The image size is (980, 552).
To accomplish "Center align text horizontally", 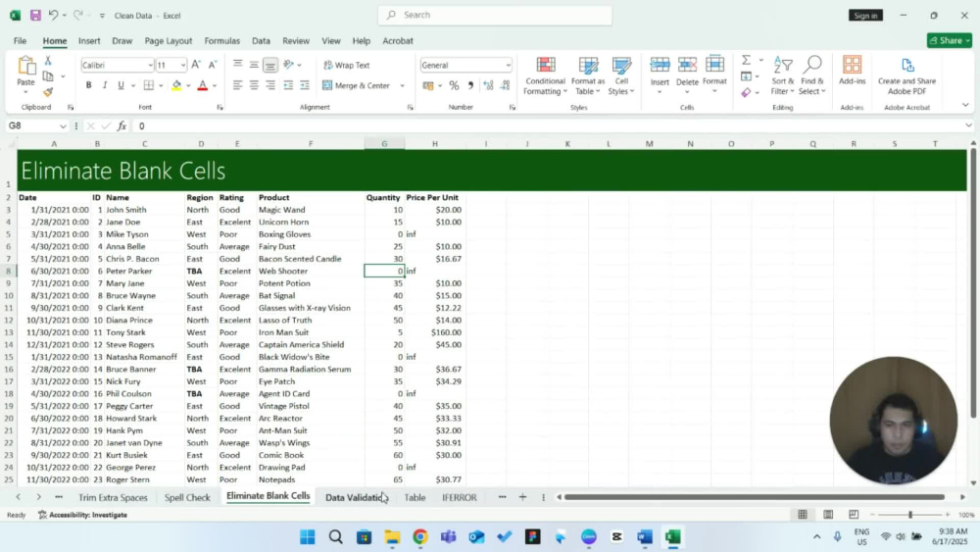I will click(254, 85).
